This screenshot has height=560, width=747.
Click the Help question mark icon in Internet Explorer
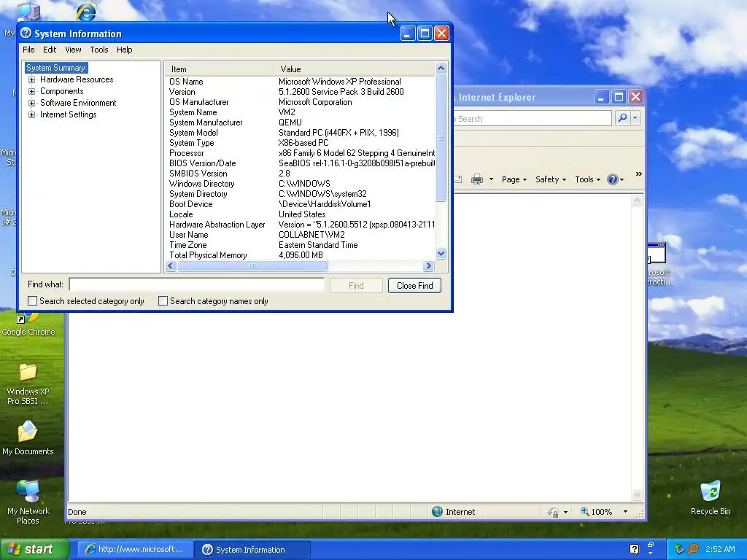(x=613, y=179)
